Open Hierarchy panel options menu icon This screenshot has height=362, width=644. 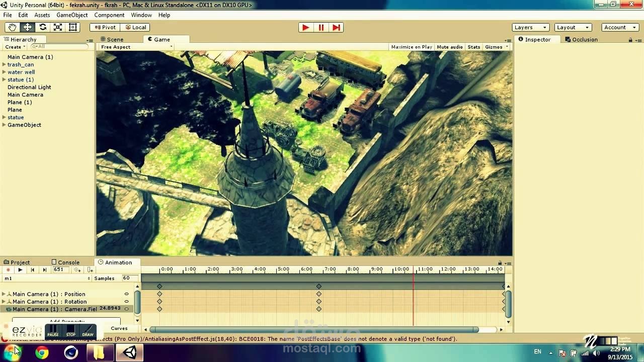coord(89,40)
